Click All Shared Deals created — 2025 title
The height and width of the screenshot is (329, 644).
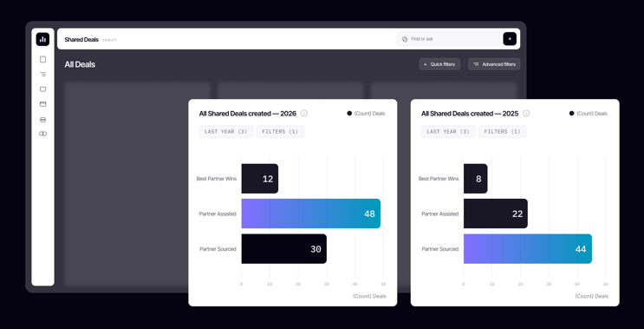click(x=470, y=114)
